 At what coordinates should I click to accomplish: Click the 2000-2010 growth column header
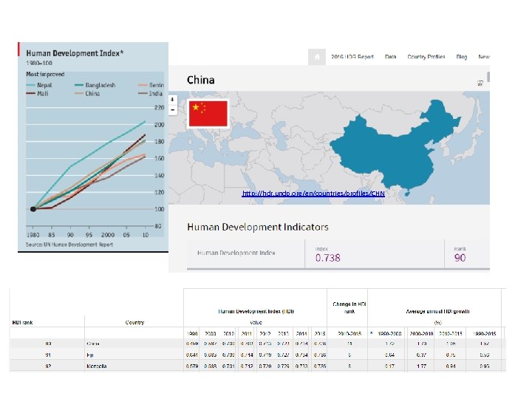pyautogui.click(x=421, y=333)
